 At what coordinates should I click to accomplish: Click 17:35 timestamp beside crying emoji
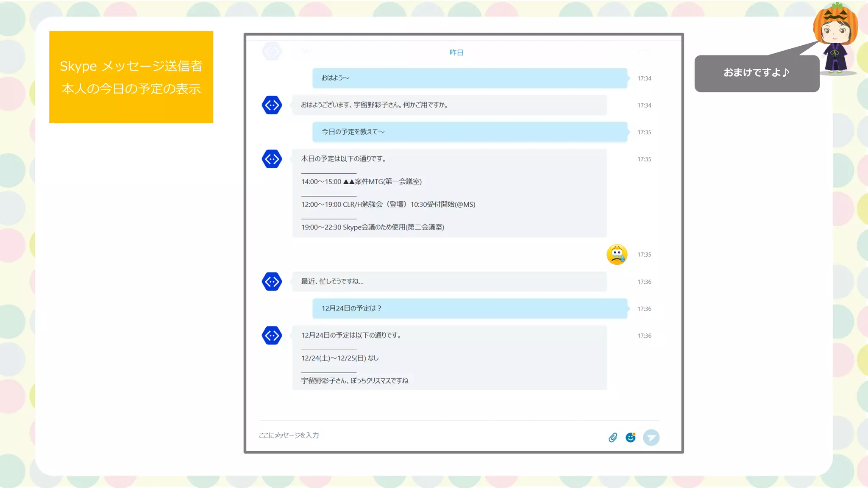pyautogui.click(x=644, y=255)
